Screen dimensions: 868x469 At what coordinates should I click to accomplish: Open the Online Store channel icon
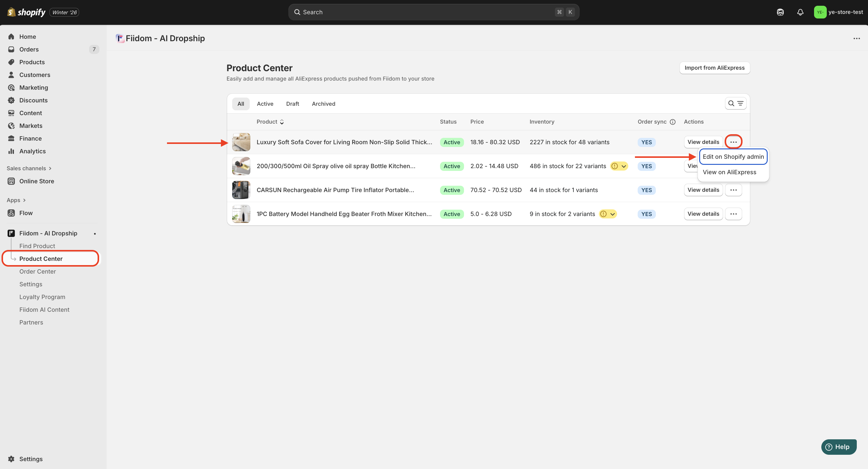11,181
